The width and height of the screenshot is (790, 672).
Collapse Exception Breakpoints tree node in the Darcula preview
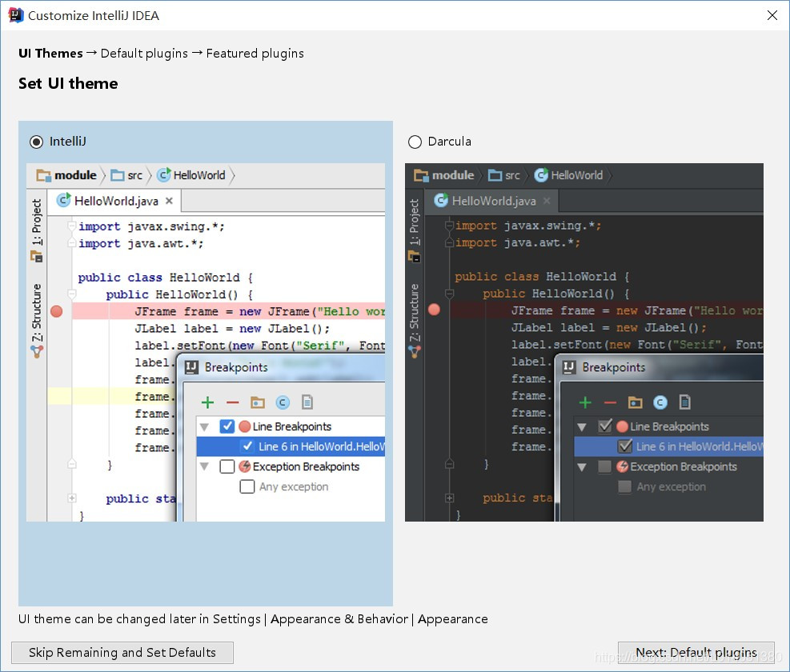(x=582, y=466)
